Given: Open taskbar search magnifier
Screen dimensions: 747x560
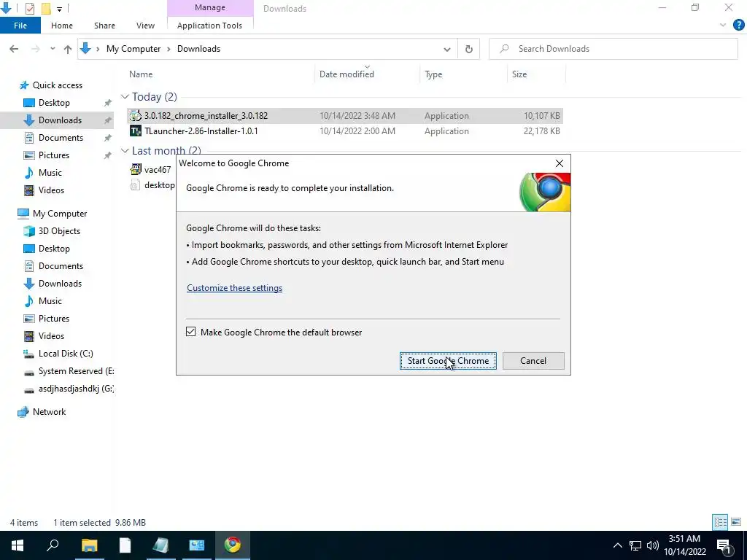Looking at the screenshot, I should pos(53,545).
